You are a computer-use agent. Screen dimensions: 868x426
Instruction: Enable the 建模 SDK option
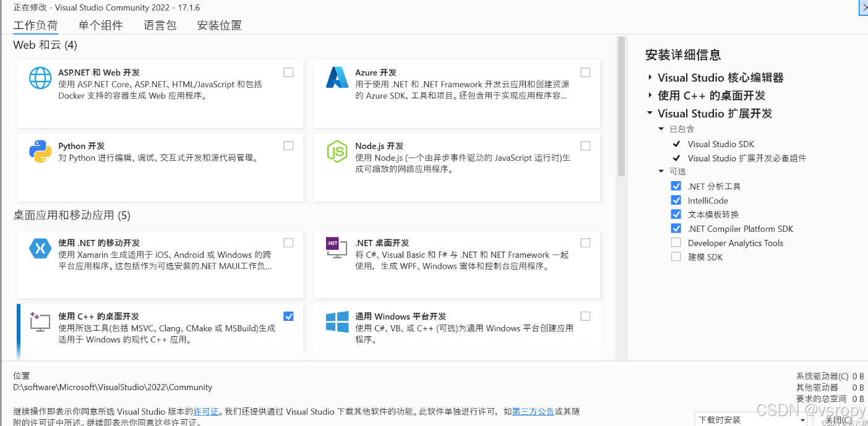coord(676,257)
